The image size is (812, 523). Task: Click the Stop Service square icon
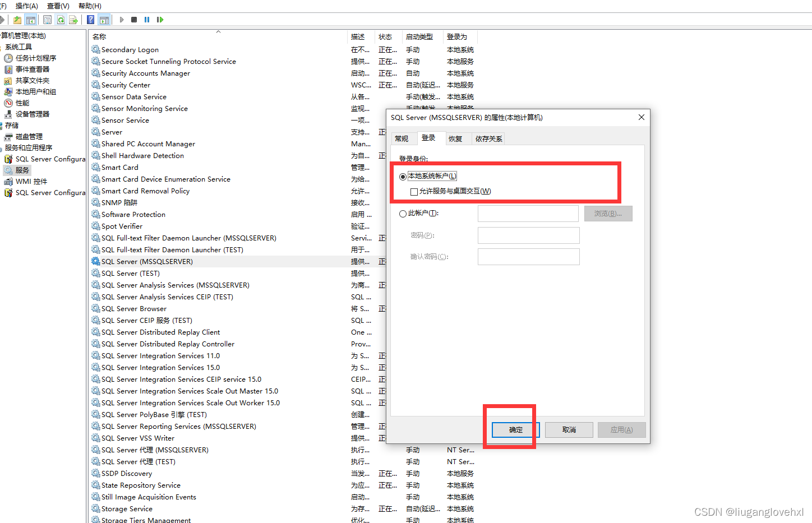(134, 20)
